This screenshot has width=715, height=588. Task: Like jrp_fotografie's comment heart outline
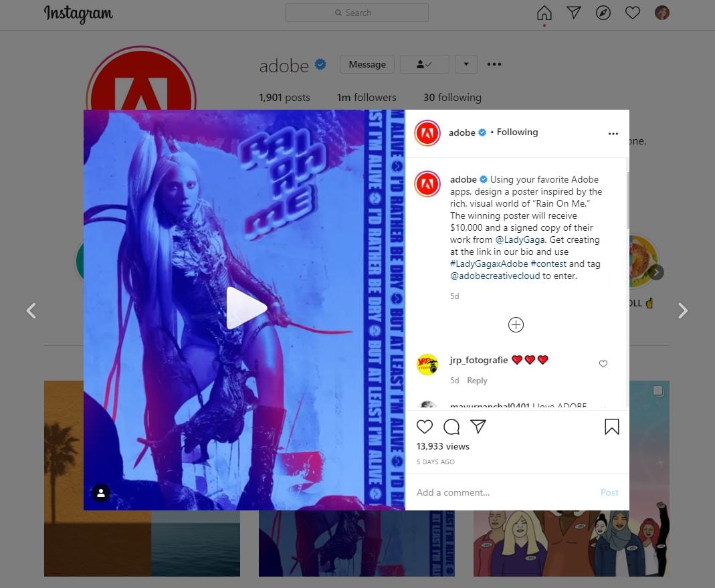[x=603, y=364]
